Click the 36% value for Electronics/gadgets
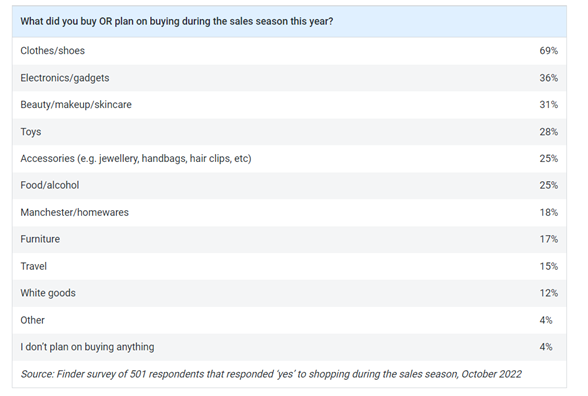Viewport: 588px width, 396px height. point(549,78)
